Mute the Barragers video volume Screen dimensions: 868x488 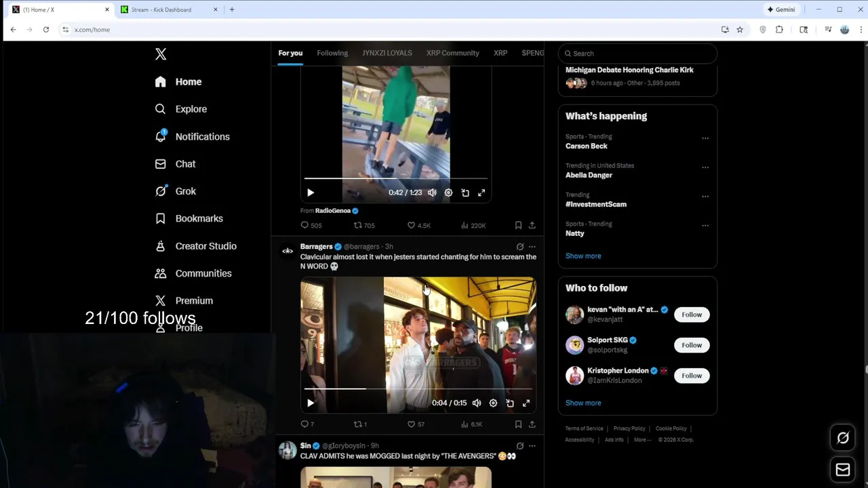pos(477,403)
